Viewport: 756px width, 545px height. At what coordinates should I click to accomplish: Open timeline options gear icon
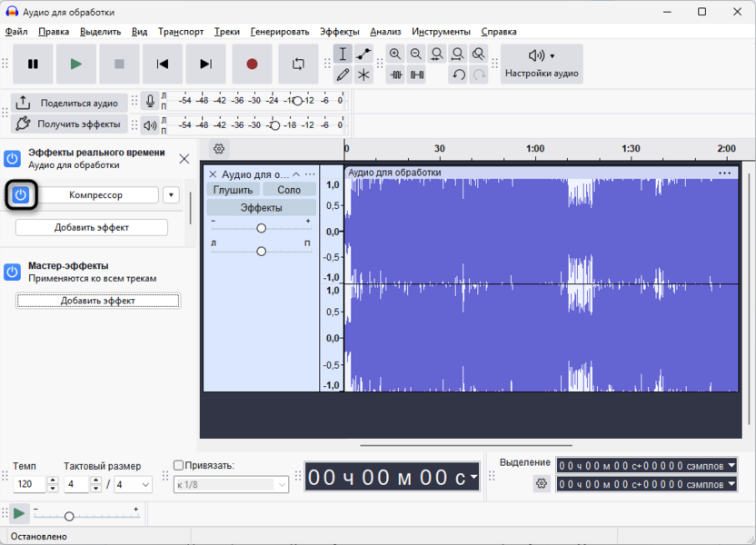(x=219, y=149)
